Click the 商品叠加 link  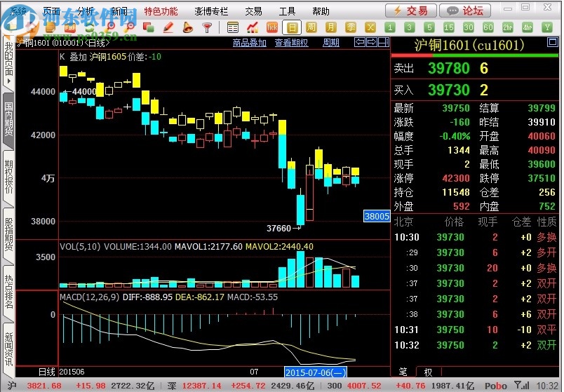pyautogui.click(x=249, y=43)
